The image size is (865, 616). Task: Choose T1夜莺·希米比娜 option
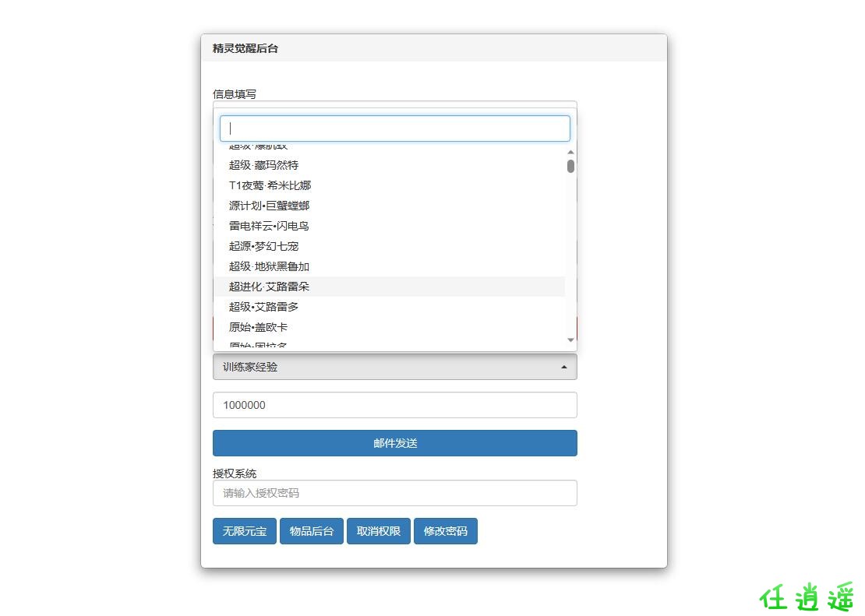(389, 185)
